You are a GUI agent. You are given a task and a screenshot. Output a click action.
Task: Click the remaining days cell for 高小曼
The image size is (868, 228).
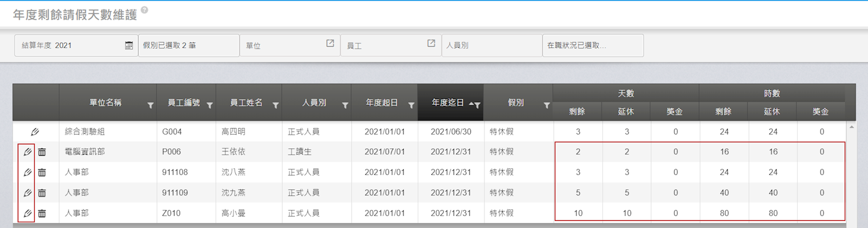click(578, 213)
